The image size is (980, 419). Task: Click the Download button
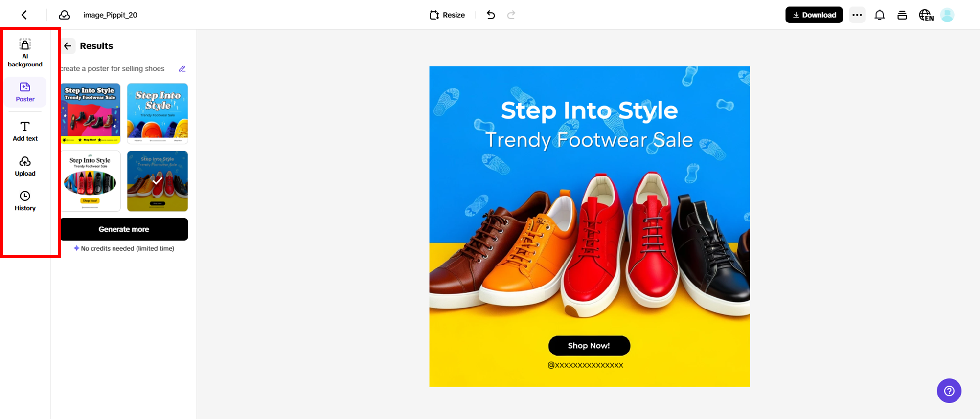(x=814, y=15)
